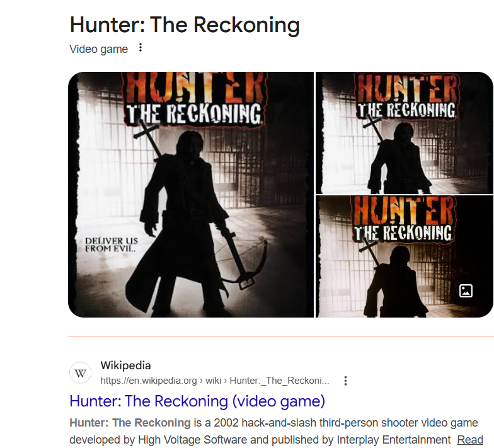Click the "Wikipedia" site name label
The width and height of the screenshot is (494, 448).
(126, 365)
